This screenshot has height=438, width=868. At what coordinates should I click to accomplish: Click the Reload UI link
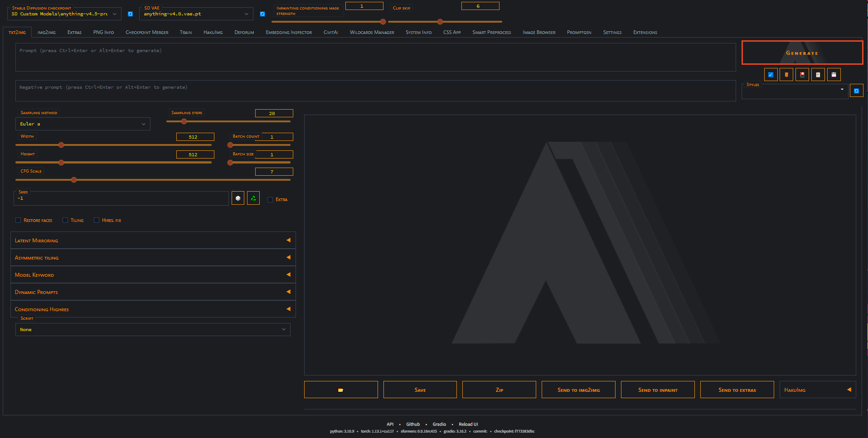[x=468, y=424]
